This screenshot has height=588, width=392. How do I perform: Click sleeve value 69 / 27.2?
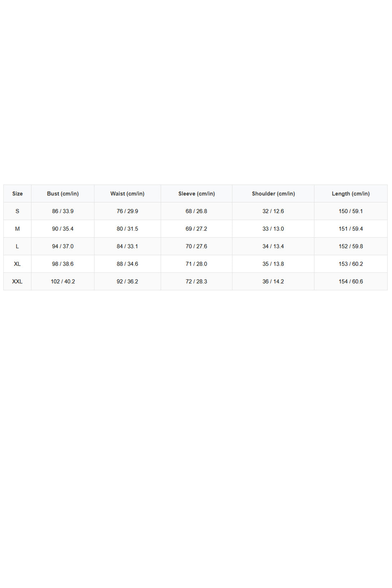[196, 229]
